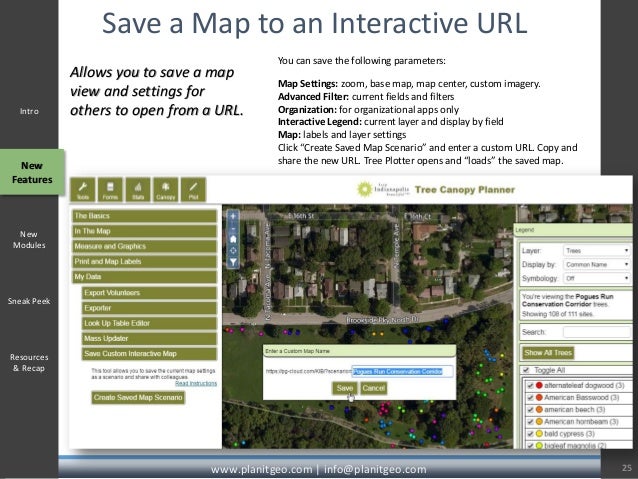Click the Save button in dialog
This screenshot has height=479, width=638.
pyautogui.click(x=345, y=388)
